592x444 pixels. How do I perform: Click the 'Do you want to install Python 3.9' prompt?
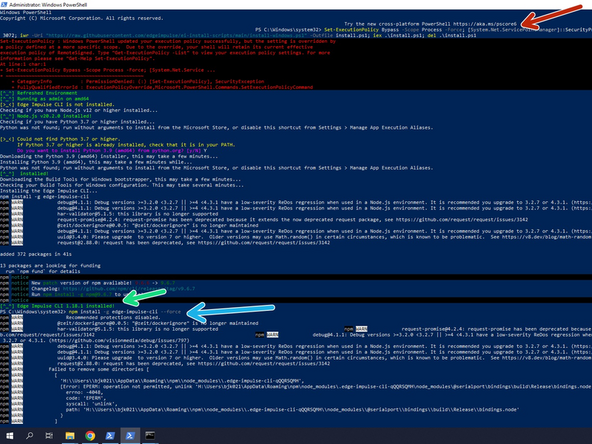(112, 151)
